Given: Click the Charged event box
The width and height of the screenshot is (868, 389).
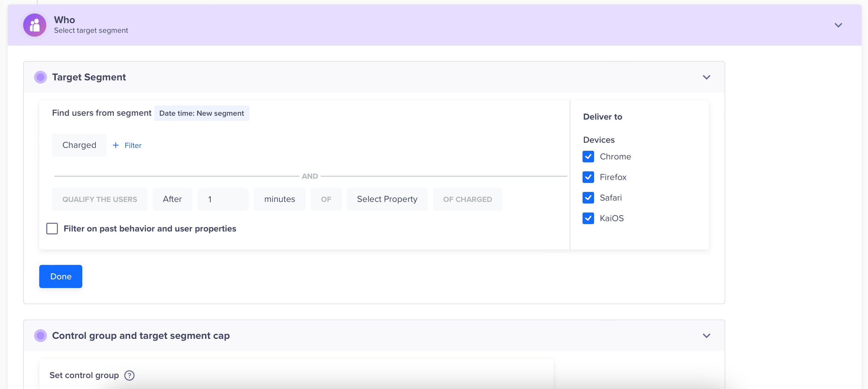Looking at the screenshot, I should (79, 145).
